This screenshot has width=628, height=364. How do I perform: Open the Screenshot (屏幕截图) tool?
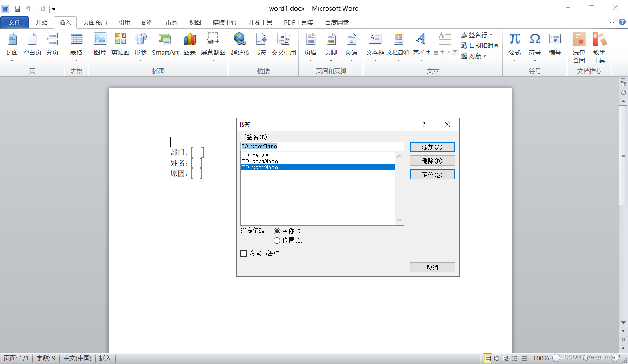click(x=213, y=47)
